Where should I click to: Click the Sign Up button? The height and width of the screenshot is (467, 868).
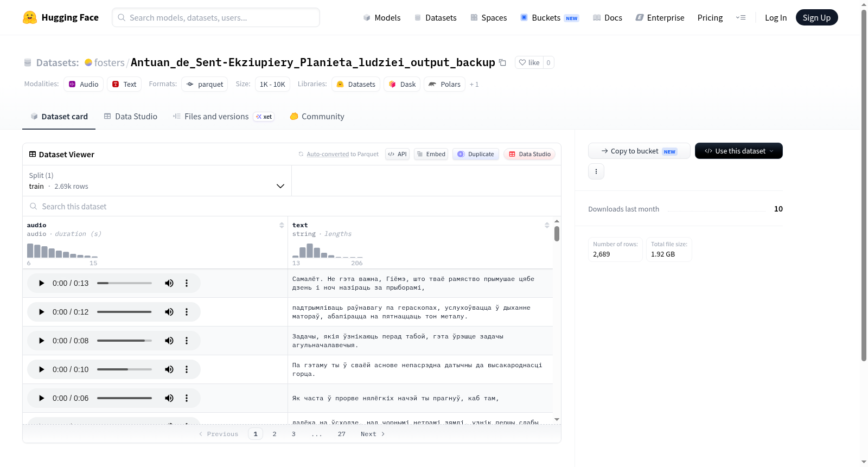816,17
